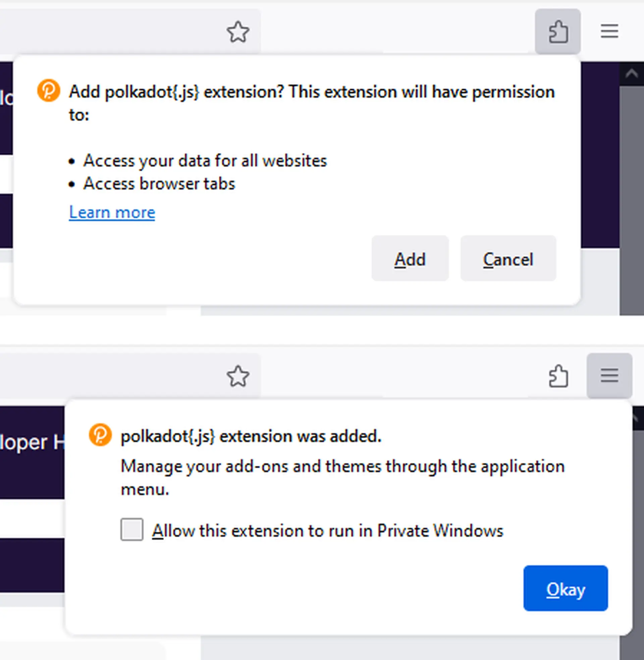The height and width of the screenshot is (660, 644).
Task: Click the 'Allow this extension to run' label text
Action: pos(327,530)
